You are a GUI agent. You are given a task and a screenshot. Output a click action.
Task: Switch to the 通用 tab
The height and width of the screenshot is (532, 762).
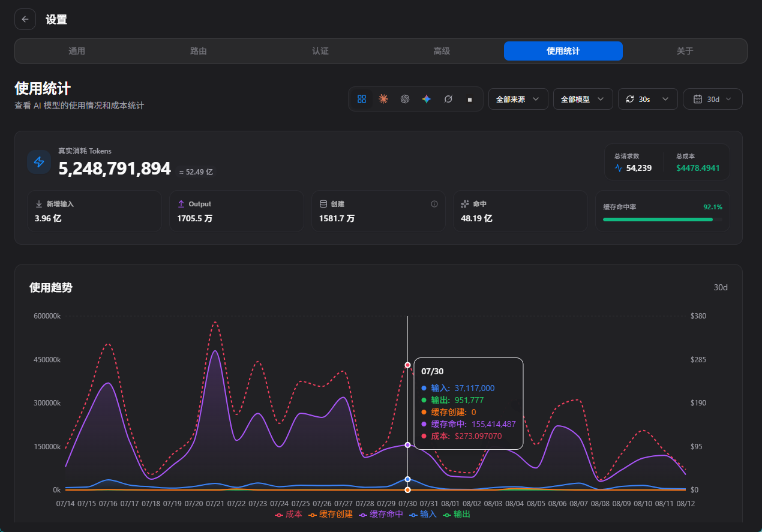click(x=77, y=51)
